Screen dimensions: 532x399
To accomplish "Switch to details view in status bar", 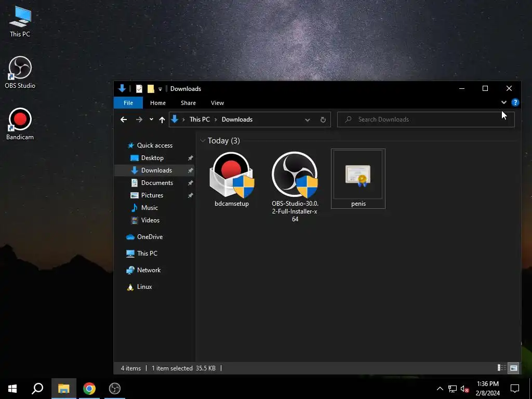I will click(x=501, y=368).
